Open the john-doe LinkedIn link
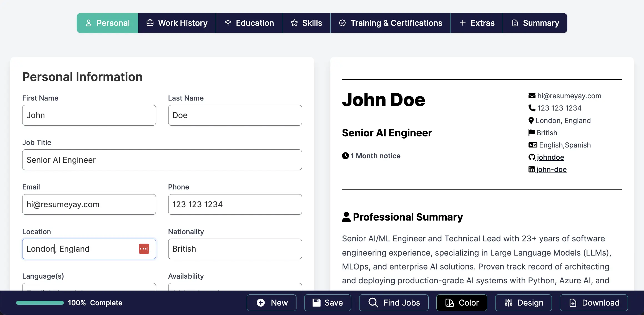 click(x=551, y=169)
